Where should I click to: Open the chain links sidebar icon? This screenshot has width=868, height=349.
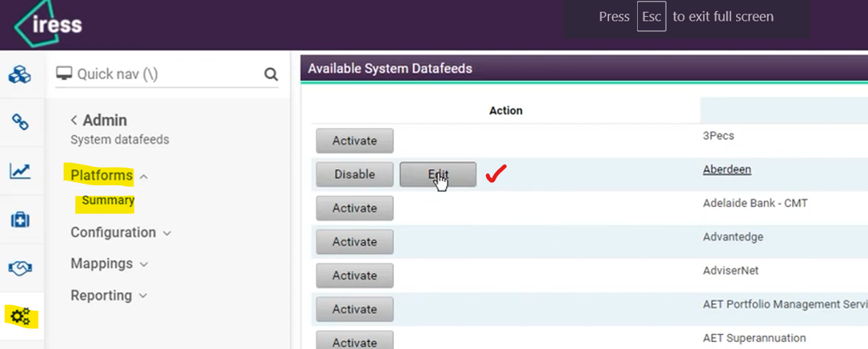point(20,122)
